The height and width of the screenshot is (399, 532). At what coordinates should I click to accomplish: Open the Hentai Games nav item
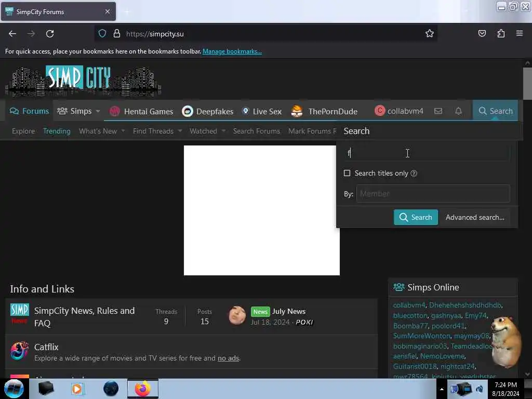[141, 111]
